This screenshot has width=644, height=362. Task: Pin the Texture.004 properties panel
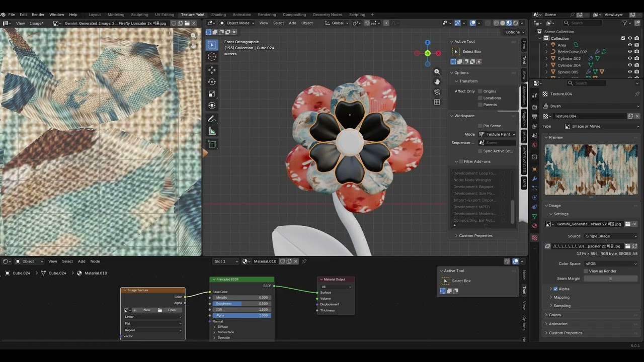click(x=637, y=94)
